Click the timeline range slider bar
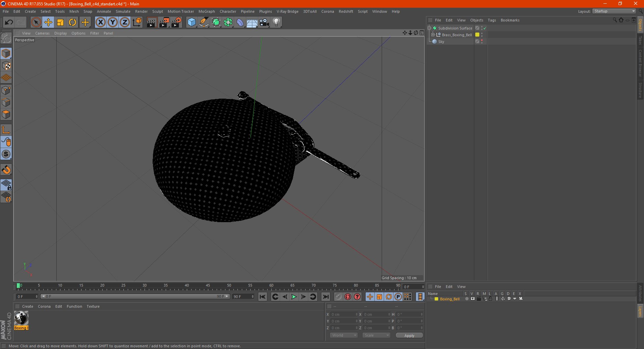The width and height of the screenshot is (644, 349). pyautogui.click(x=135, y=296)
